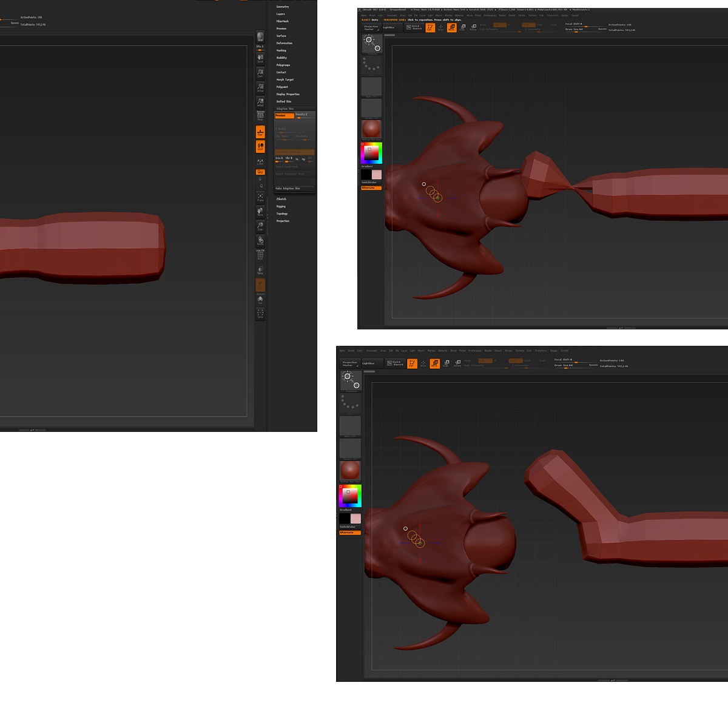Expand the Deformation sub-palette

285,43
